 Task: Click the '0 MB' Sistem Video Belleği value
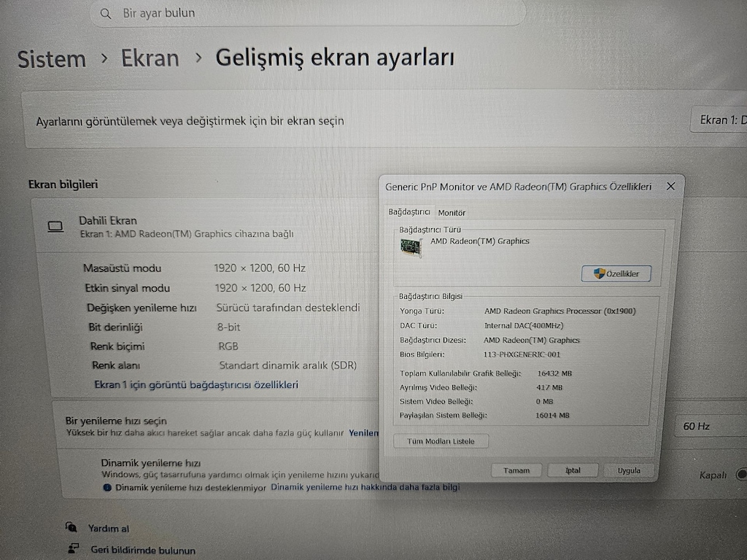pos(544,402)
